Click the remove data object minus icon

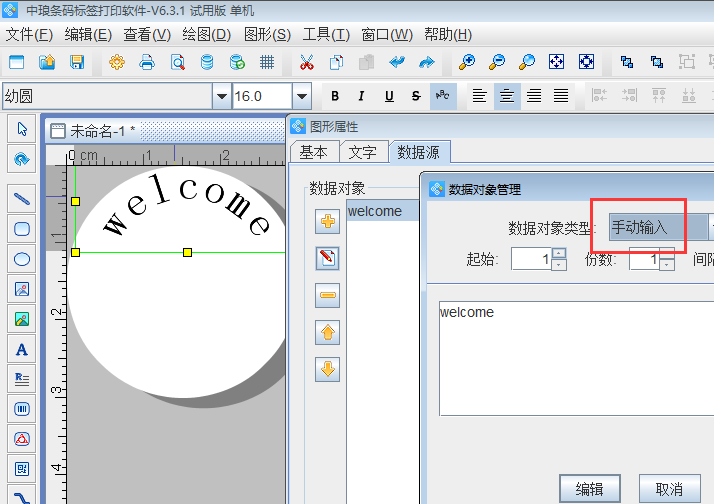tap(327, 296)
